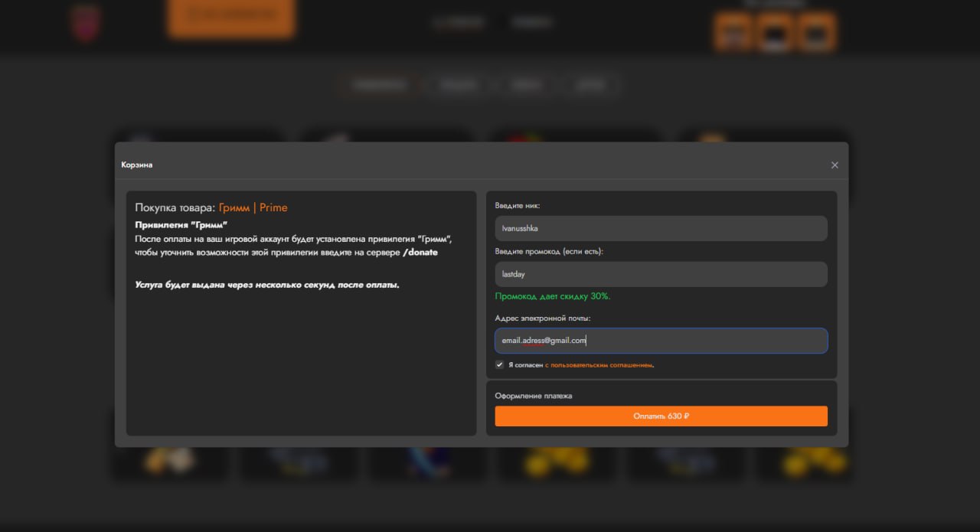The width and height of the screenshot is (980, 532).
Task: Focus the nickname field containing 'Ivanusshka'
Action: [x=661, y=228]
